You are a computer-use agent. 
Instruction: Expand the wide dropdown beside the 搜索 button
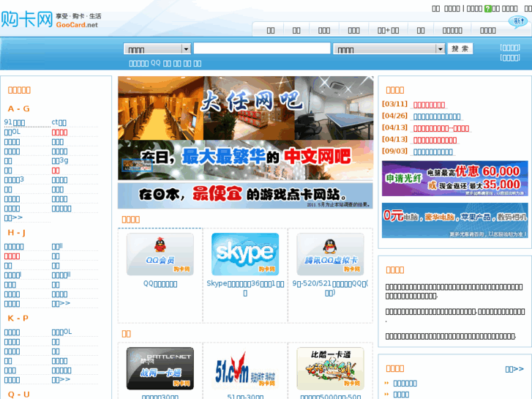389,49
